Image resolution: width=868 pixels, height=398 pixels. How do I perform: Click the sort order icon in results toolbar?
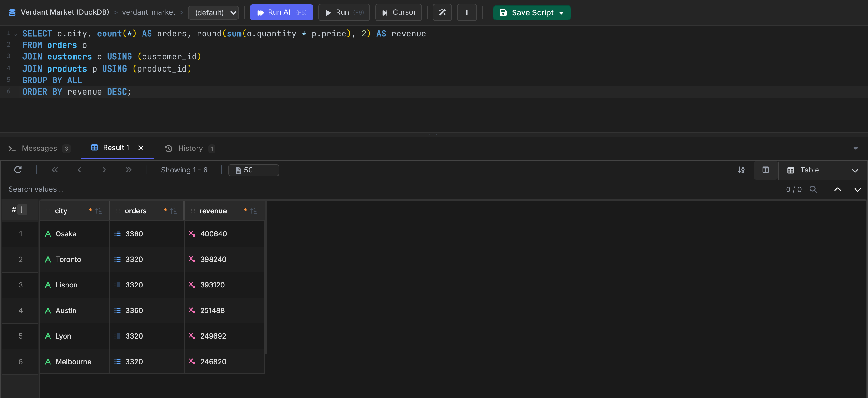click(x=741, y=170)
